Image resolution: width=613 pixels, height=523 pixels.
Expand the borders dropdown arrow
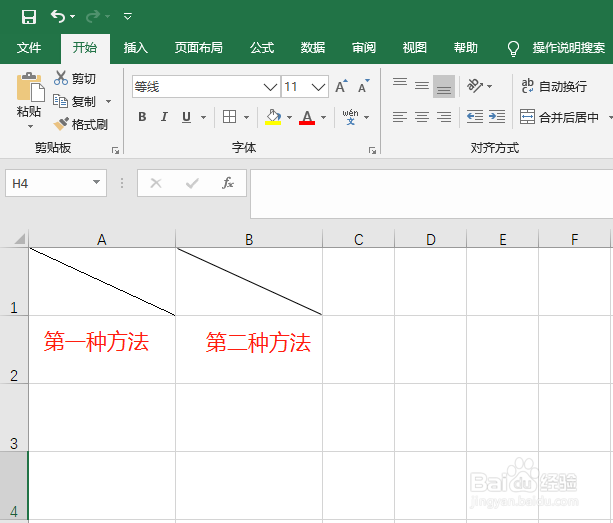pos(246,117)
